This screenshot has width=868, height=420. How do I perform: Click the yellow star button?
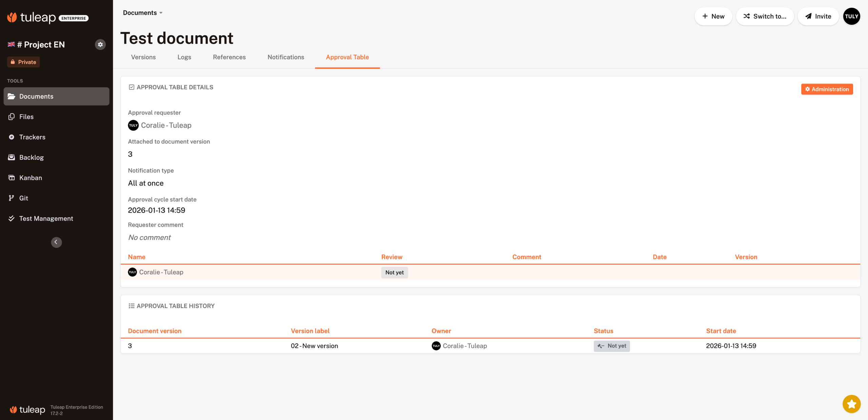851,404
